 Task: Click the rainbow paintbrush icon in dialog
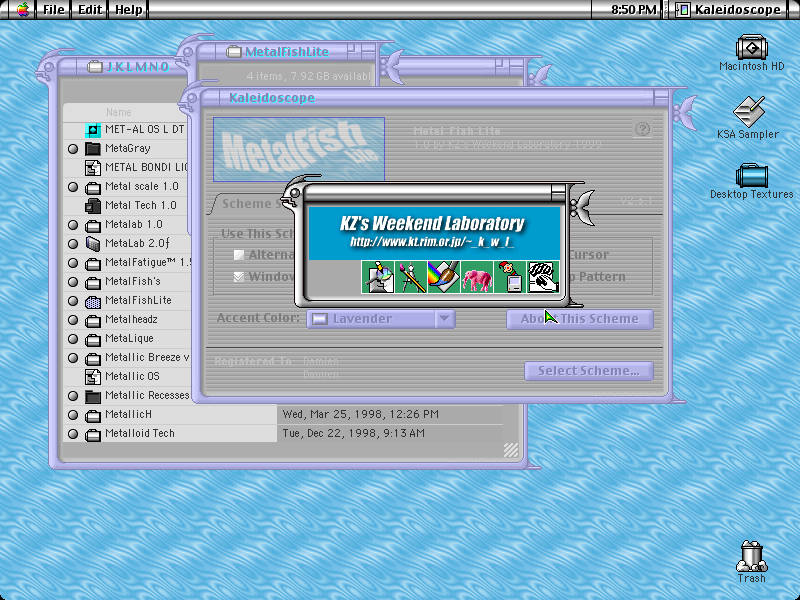pos(444,277)
